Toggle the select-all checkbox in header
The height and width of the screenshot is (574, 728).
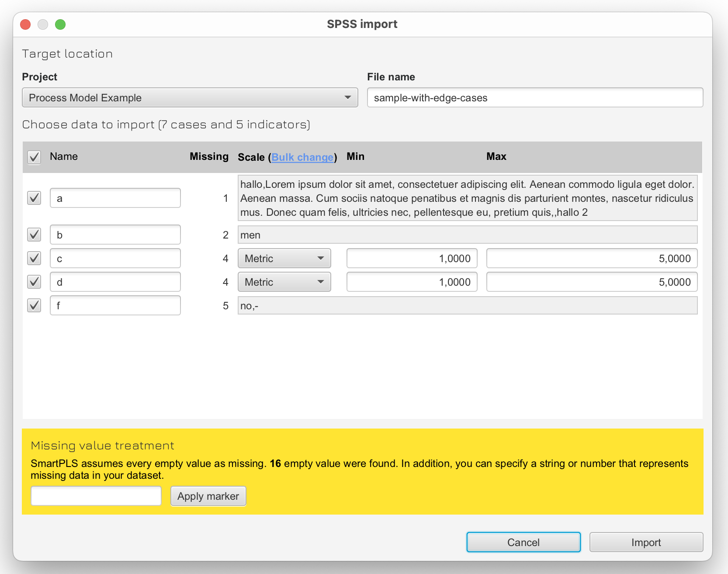point(34,157)
